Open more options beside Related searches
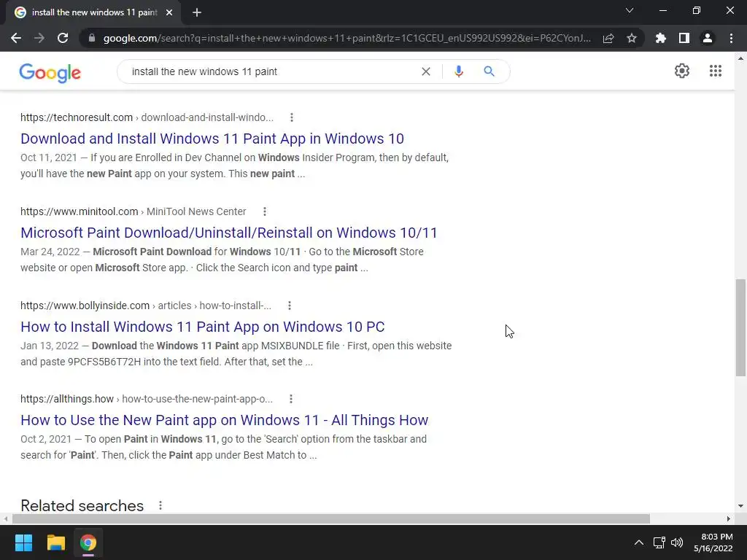The height and width of the screenshot is (560, 747). point(160,505)
